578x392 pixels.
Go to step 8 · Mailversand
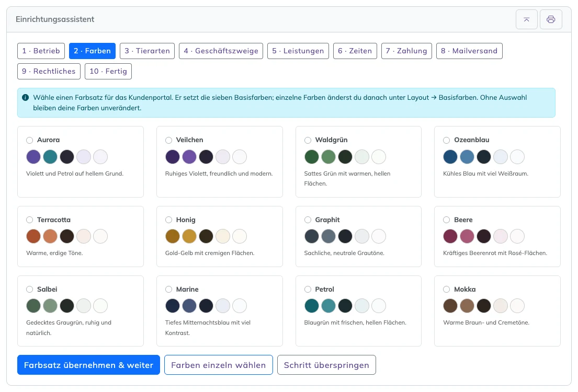coord(469,51)
